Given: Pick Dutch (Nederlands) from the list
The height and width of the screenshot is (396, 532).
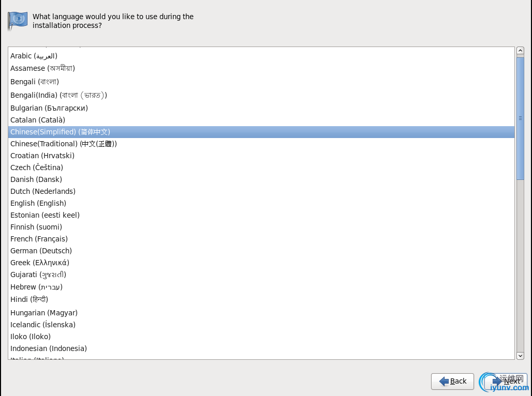Looking at the screenshot, I should (261, 191).
